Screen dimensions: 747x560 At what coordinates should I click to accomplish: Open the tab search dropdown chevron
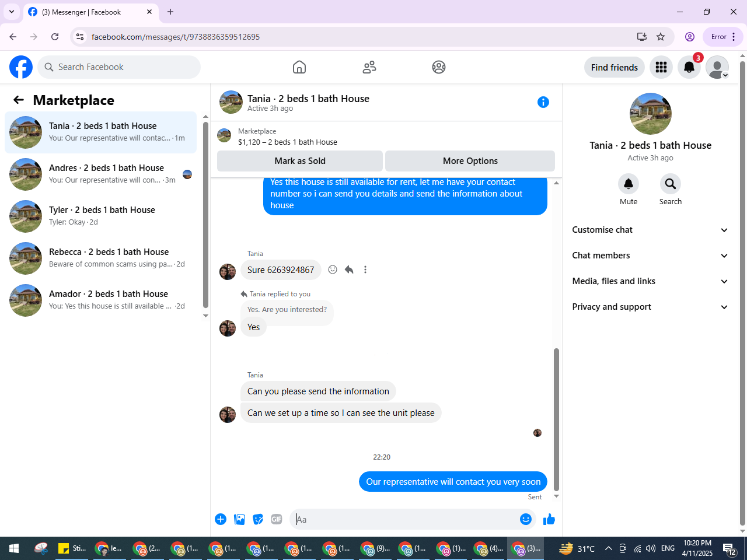click(12, 12)
